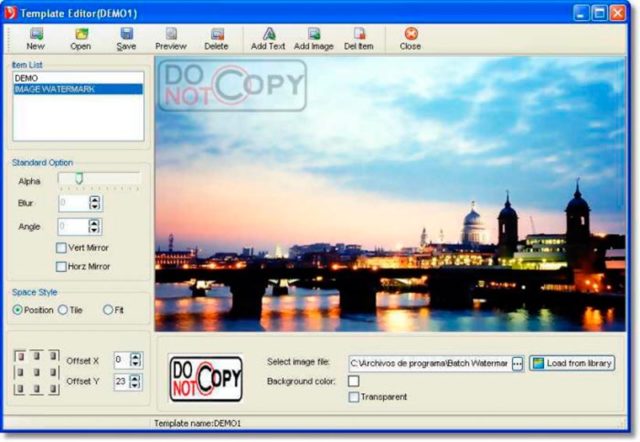Remove selected item with Del Item

click(x=359, y=39)
